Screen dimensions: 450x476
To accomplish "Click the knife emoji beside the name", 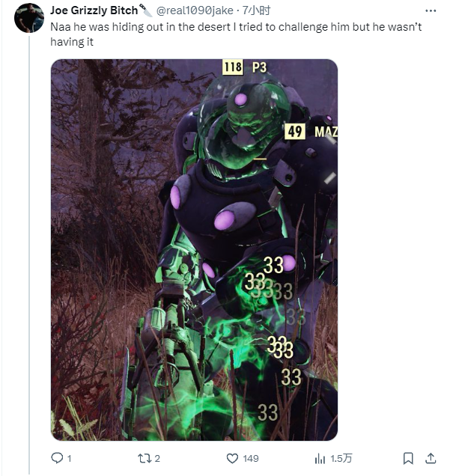I will click(146, 10).
